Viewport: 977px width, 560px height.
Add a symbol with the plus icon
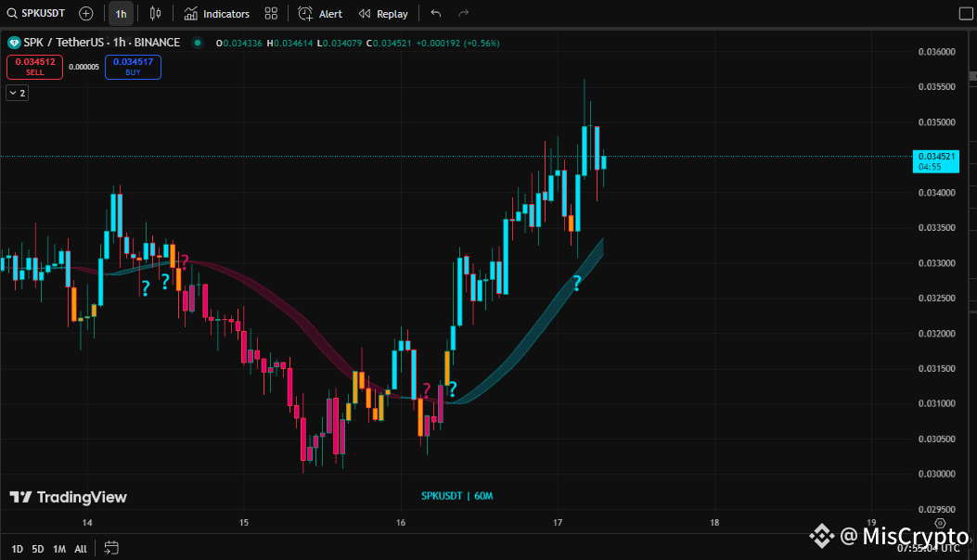pyautogui.click(x=86, y=13)
